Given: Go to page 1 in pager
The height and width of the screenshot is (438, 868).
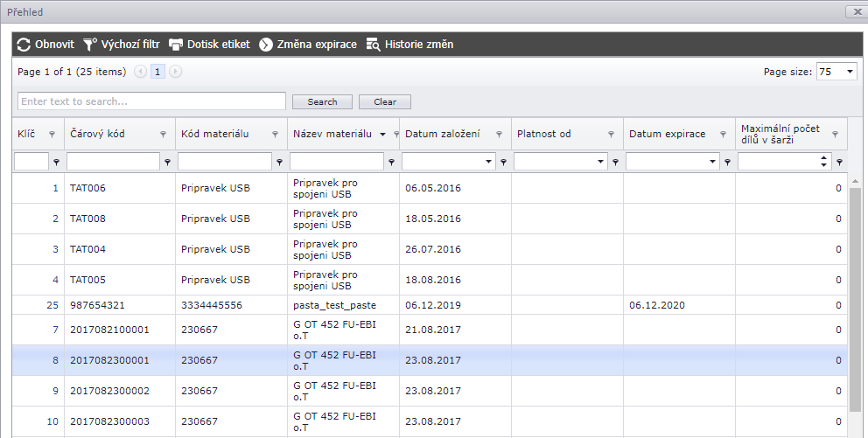Looking at the screenshot, I should 158,72.
